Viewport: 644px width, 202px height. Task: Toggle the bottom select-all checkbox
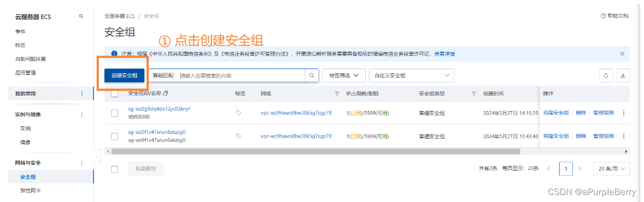point(115,169)
